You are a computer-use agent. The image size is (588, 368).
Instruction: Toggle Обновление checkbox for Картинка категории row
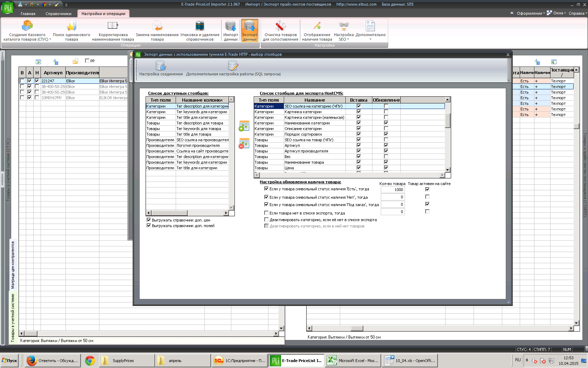click(x=386, y=111)
